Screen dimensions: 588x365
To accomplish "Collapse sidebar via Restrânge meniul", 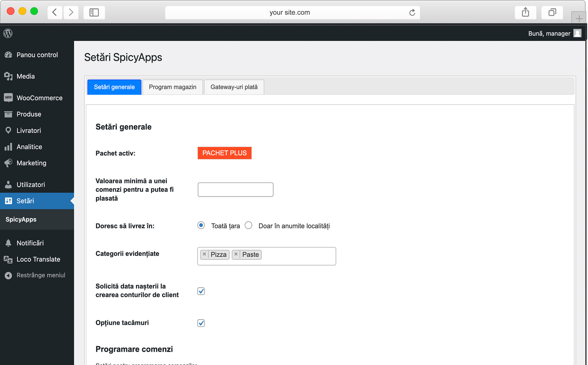I will click(x=37, y=275).
